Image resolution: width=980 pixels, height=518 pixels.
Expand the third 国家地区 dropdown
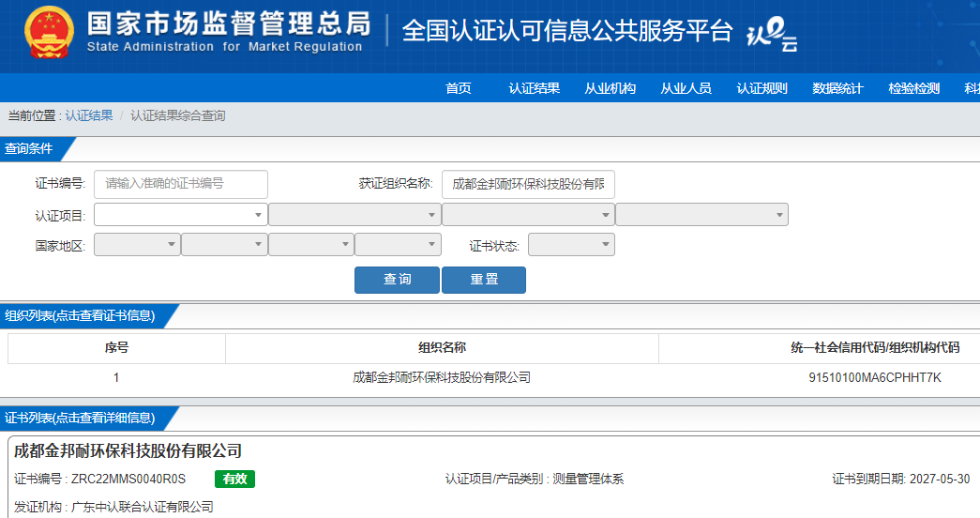311,245
